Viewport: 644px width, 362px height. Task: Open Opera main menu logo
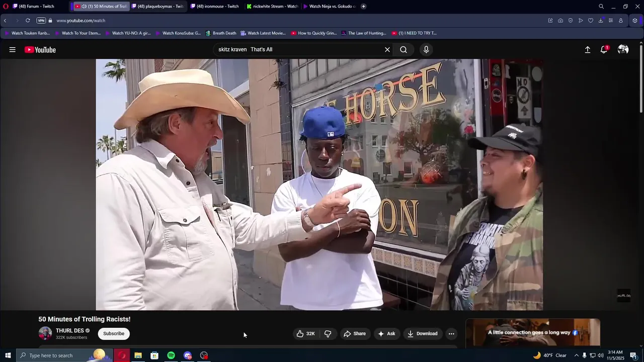pos(6,7)
